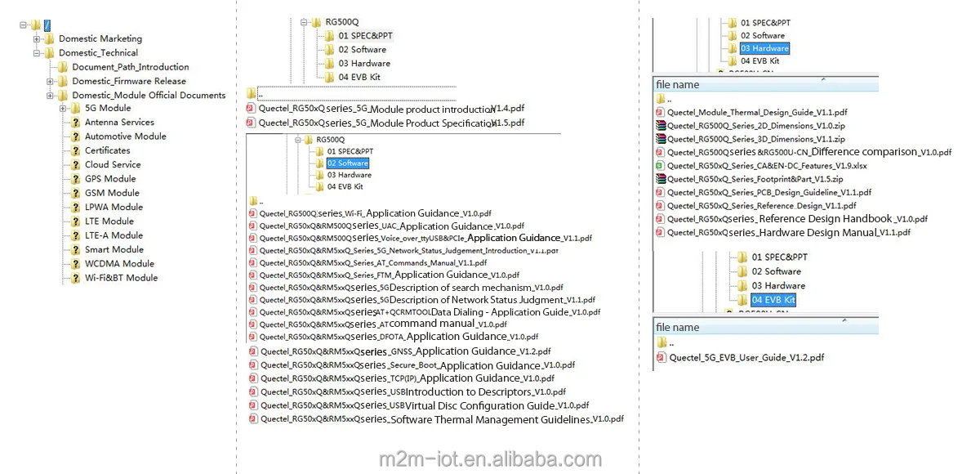The width and height of the screenshot is (980, 474).
Task: Expand the Domestic_Firmware Release node
Action: click(x=50, y=81)
